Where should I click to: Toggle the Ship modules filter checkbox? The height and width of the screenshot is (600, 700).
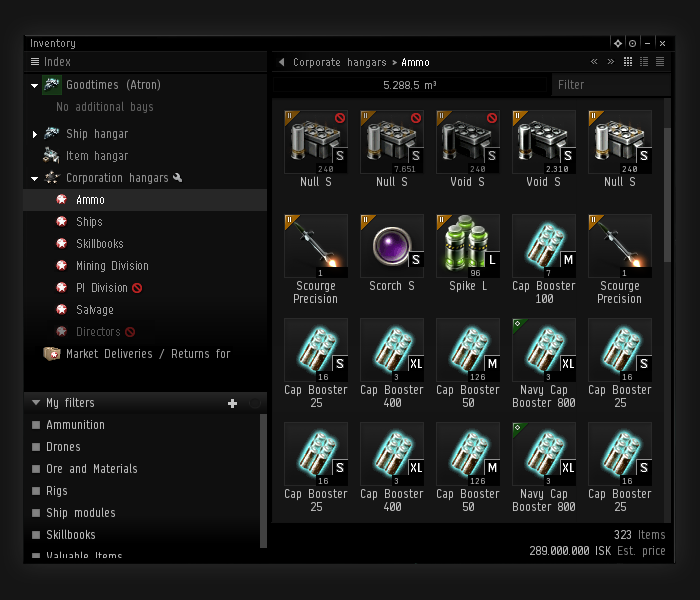coord(36,513)
